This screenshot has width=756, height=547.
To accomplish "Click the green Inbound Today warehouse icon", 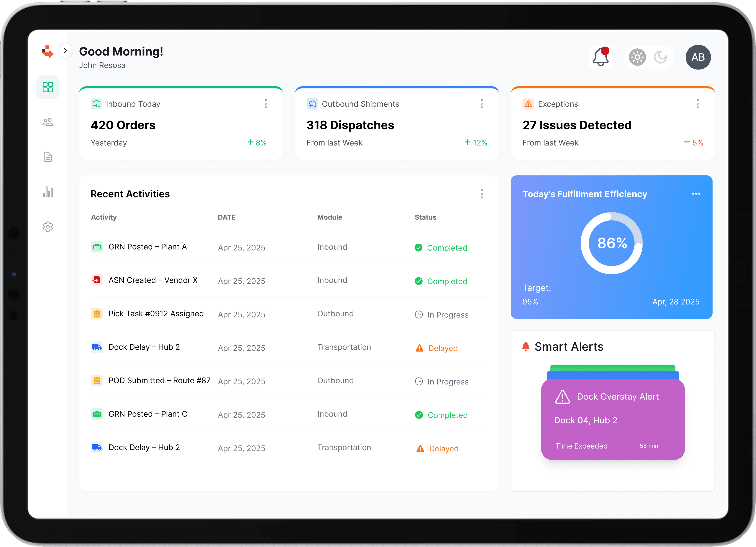I will 96,104.
